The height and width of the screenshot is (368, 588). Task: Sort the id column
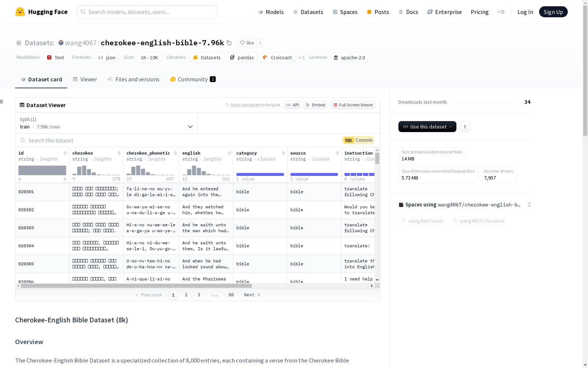pyautogui.click(x=65, y=153)
